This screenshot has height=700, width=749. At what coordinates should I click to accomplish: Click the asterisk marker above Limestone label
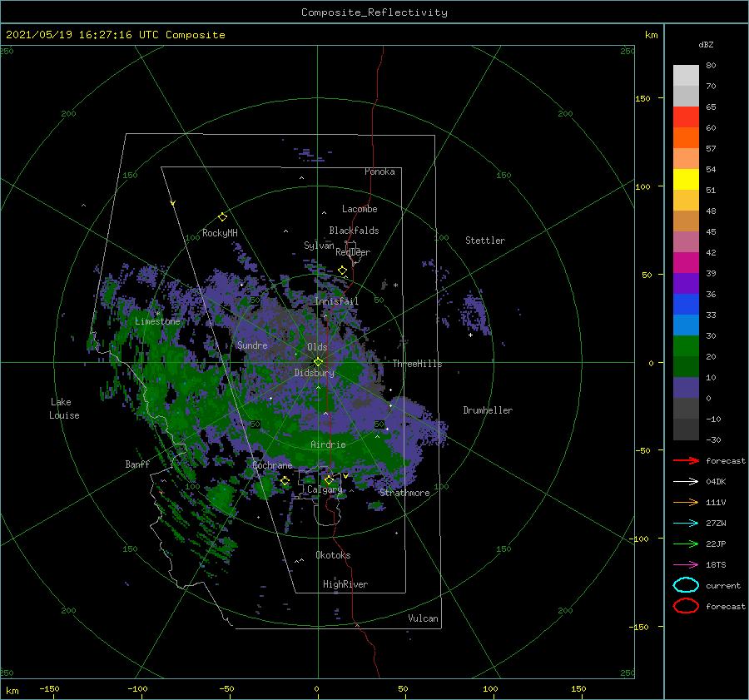point(157,314)
